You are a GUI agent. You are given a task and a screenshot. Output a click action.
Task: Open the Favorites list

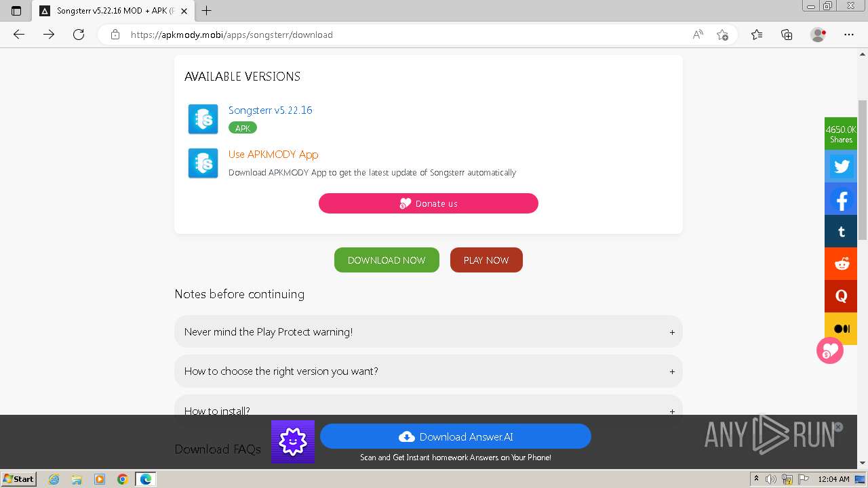coord(757,35)
